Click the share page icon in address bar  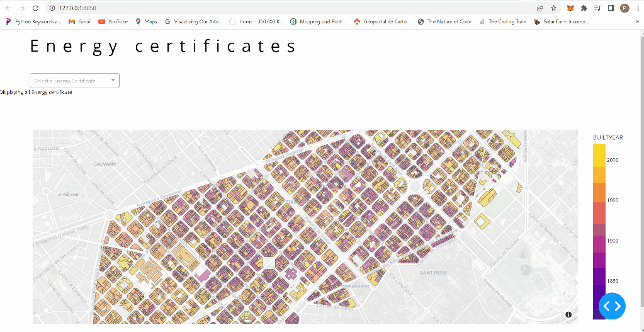pyautogui.click(x=539, y=8)
